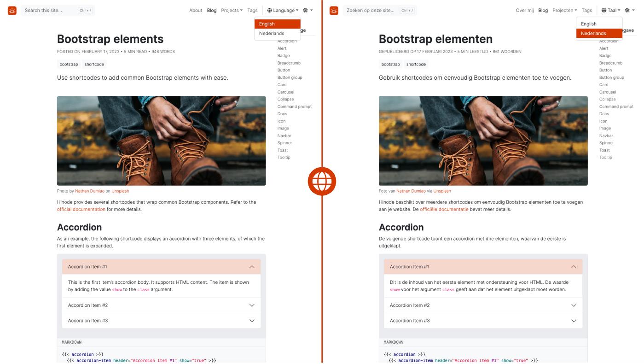
Task: Select English in the Taal dropdown
Action: coord(589,24)
